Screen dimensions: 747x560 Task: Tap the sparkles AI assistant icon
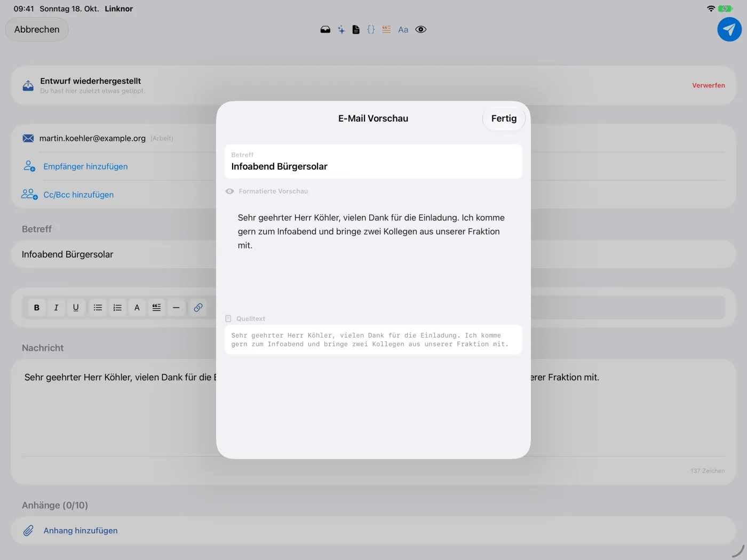[x=341, y=30]
